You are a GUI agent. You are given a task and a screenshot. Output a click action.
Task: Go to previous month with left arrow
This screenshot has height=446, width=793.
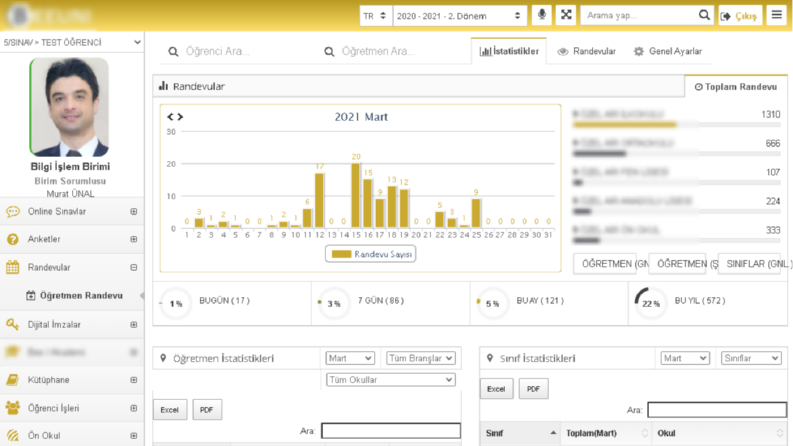pos(170,117)
